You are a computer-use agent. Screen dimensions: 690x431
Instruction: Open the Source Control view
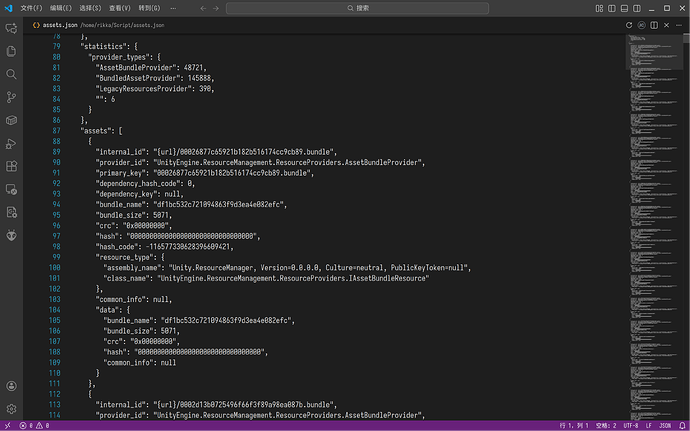click(12, 97)
